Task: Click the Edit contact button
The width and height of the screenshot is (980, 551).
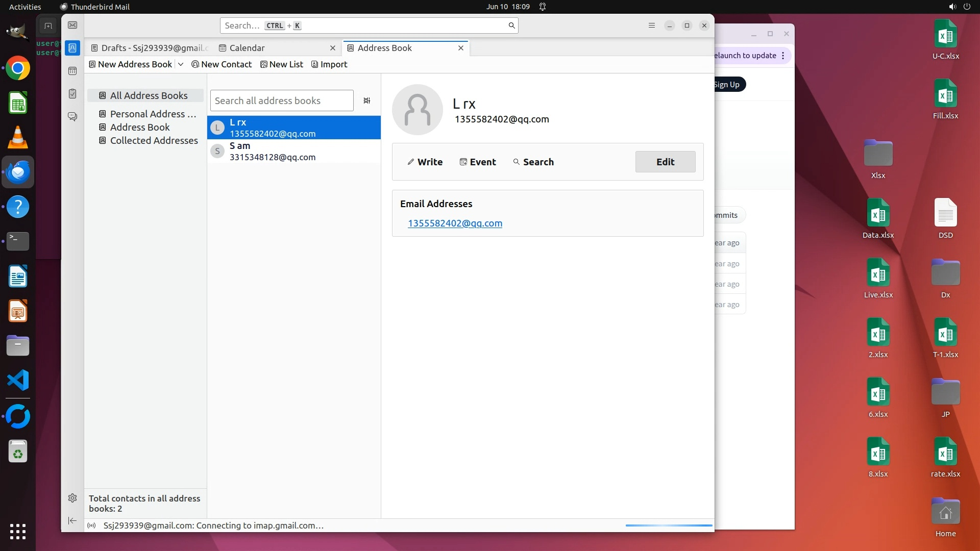Action: pos(665,162)
